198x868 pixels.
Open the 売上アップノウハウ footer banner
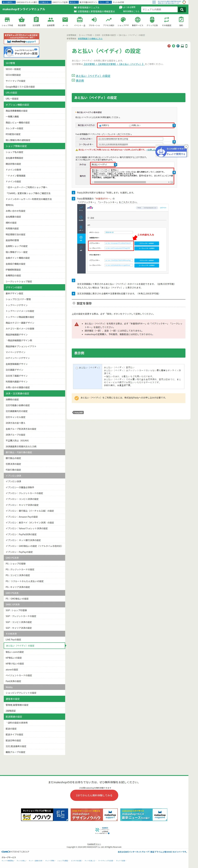tap(44, 815)
